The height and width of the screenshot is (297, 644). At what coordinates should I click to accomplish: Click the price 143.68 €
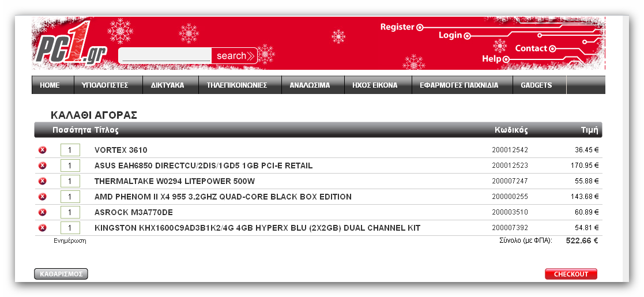click(585, 197)
